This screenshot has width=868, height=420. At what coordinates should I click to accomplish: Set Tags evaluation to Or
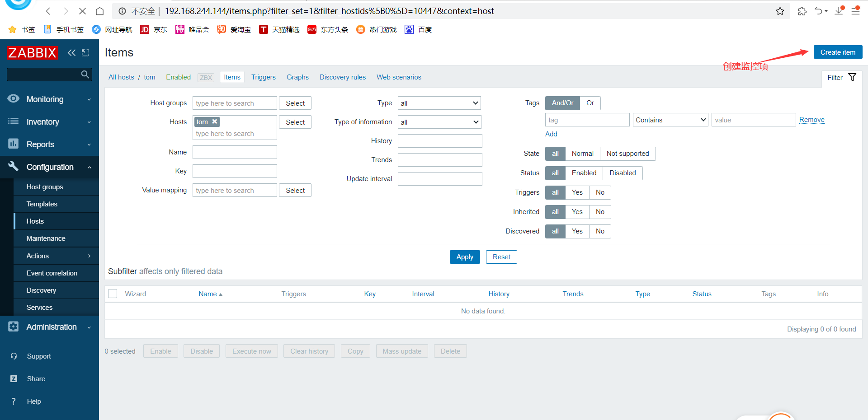click(590, 103)
